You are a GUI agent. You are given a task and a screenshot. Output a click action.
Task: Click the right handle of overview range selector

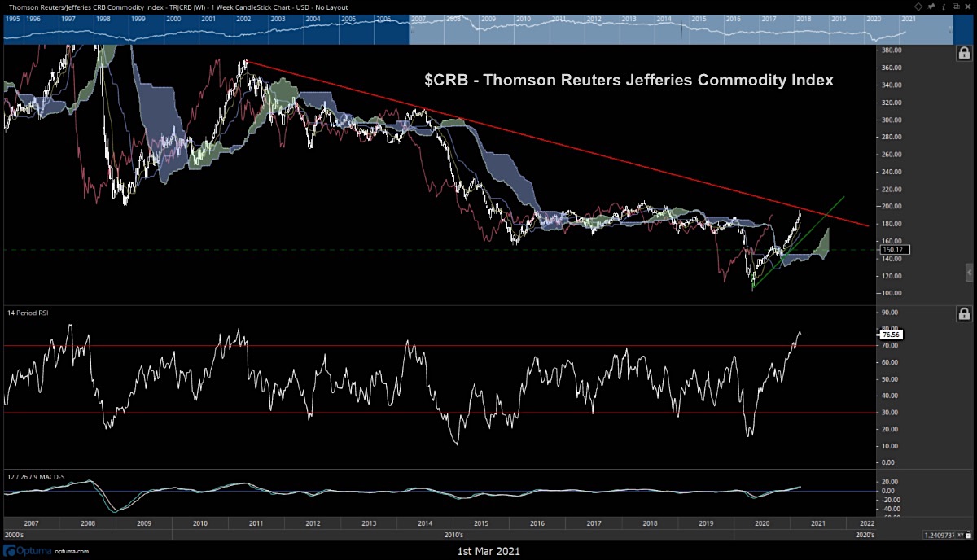tap(952, 28)
